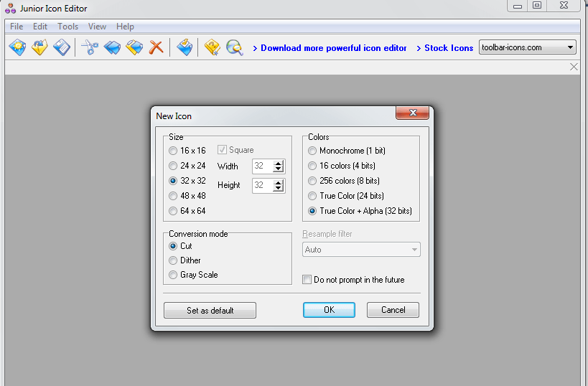Click the options checkmark toolbar icon
This screenshot has height=386, width=588.
click(185, 47)
